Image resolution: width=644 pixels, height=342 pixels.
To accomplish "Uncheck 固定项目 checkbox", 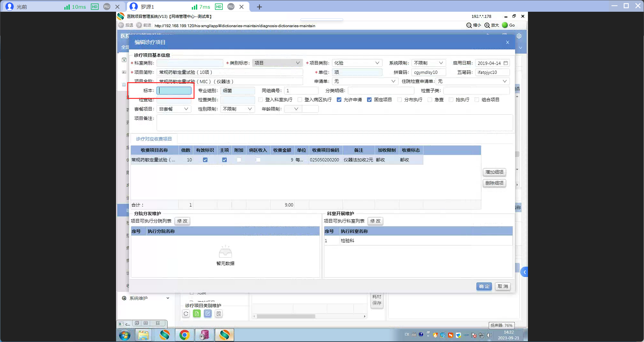I will tap(369, 100).
